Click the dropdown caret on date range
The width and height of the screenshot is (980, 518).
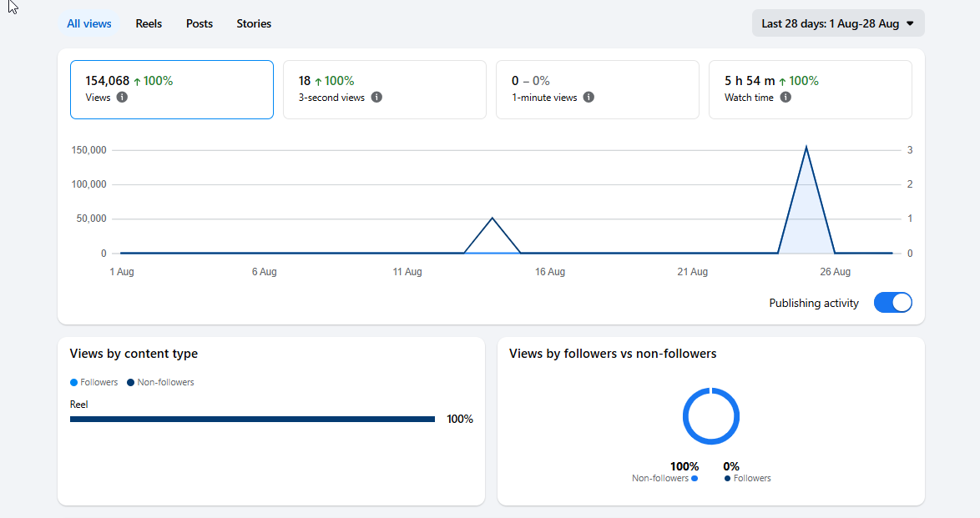coord(910,23)
